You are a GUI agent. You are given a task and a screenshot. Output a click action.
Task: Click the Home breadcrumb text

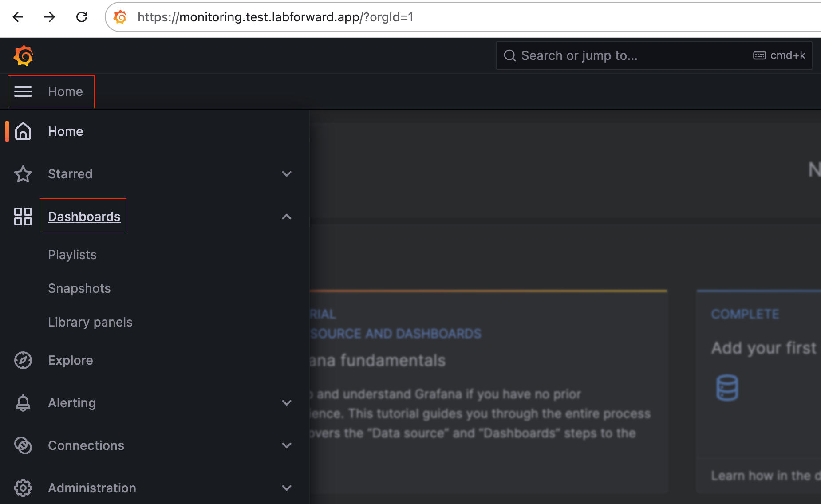66,91
